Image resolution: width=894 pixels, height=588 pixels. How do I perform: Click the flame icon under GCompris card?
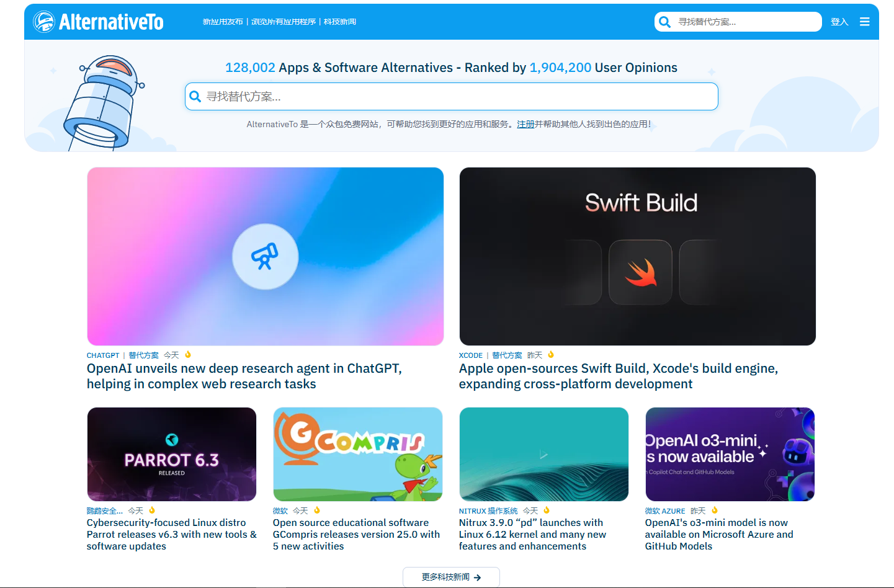click(317, 510)
